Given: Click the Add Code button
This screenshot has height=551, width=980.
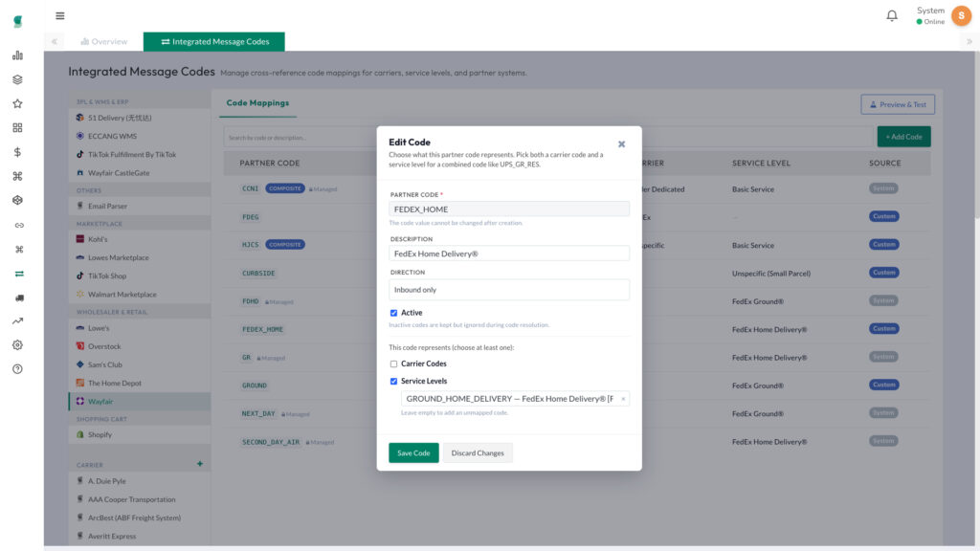Looking at the screenshot, I should point(903,137).
